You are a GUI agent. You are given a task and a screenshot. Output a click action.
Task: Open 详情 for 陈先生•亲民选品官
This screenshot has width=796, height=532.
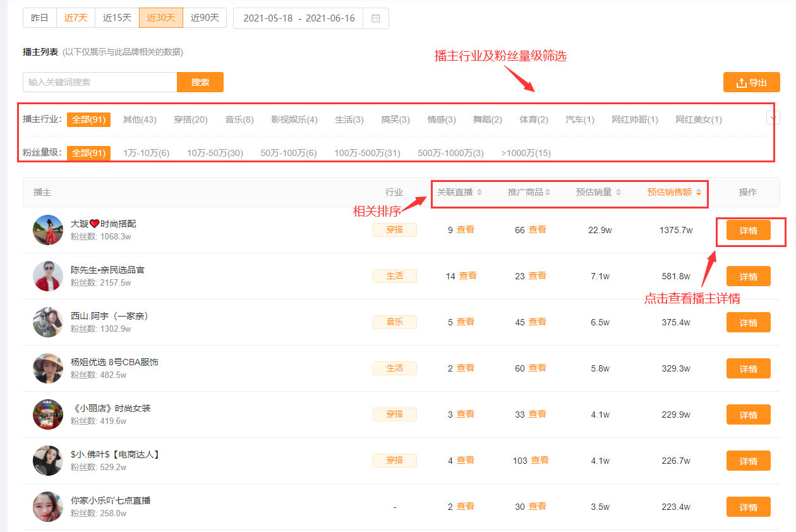[748, 276]
